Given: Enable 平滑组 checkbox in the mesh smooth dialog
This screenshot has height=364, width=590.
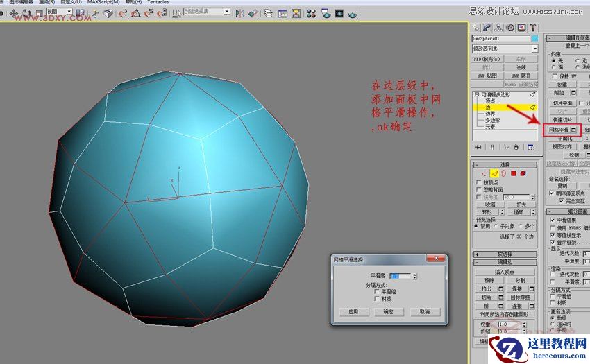Looking at the screenshot, I should (x=377, y=291).
